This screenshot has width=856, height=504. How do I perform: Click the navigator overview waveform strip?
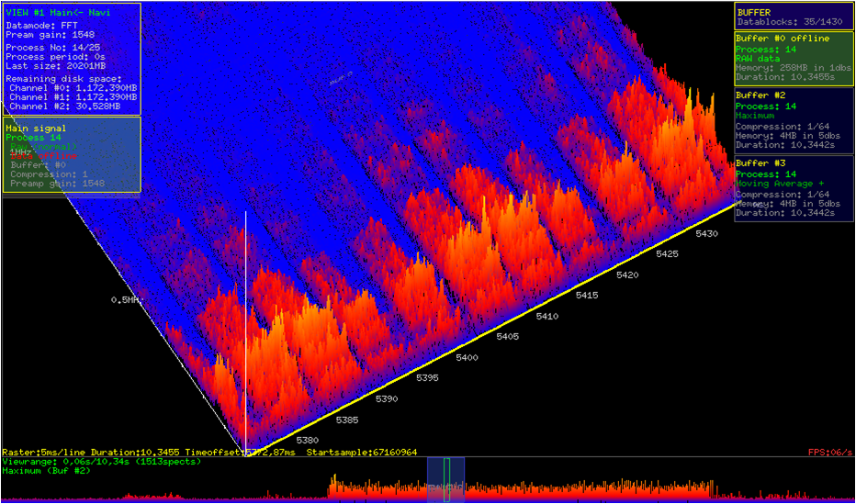coord(597,488)
